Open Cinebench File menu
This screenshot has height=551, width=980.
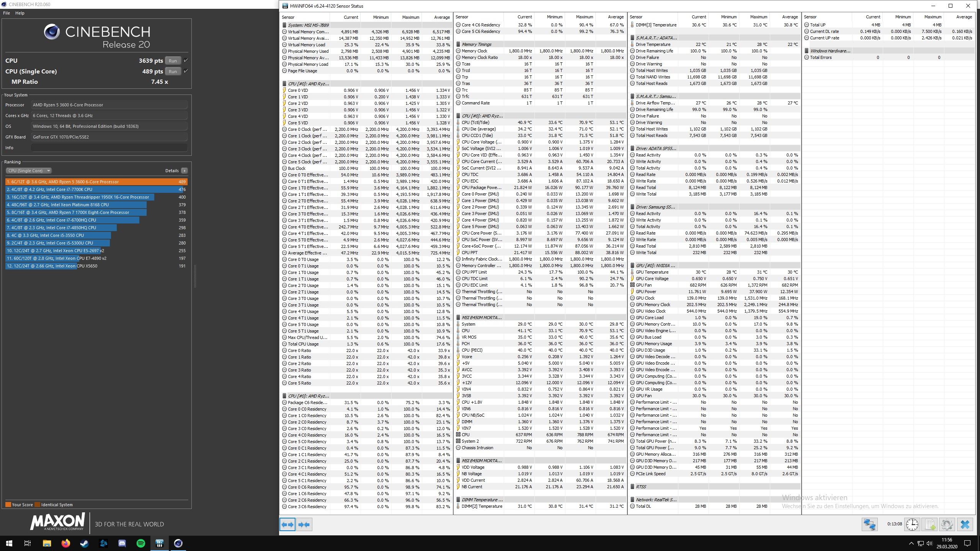[x=7, y=13]
